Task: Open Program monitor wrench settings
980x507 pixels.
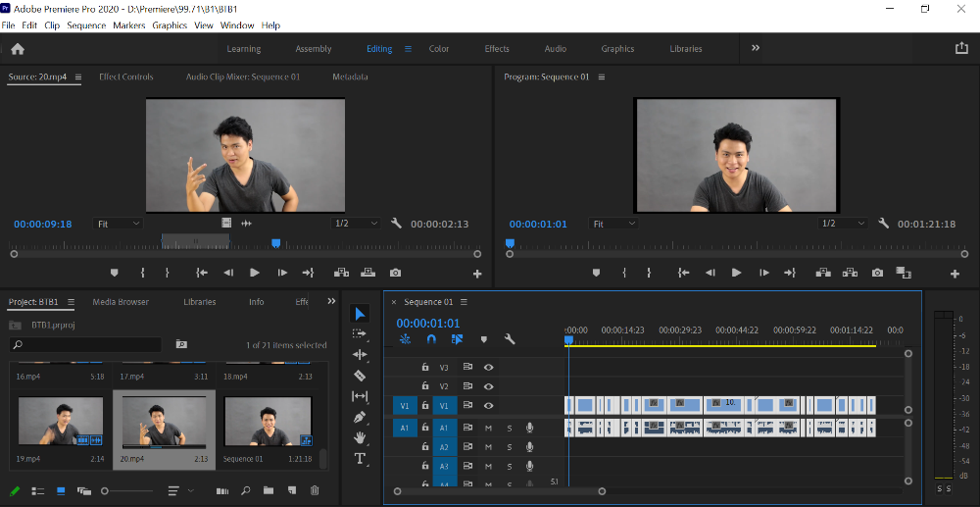Action: click(x=883, y=224)
